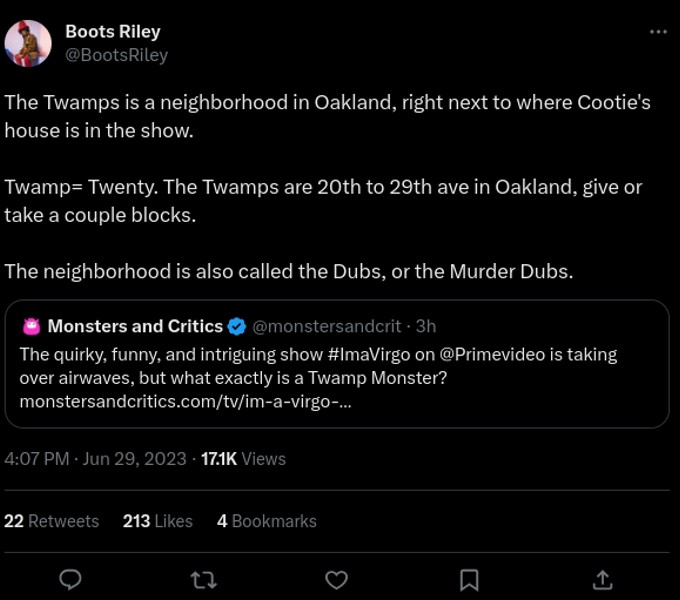Open the monstersandcritics.com article link
Screen dimensions: 680x600
coord(185,402)
